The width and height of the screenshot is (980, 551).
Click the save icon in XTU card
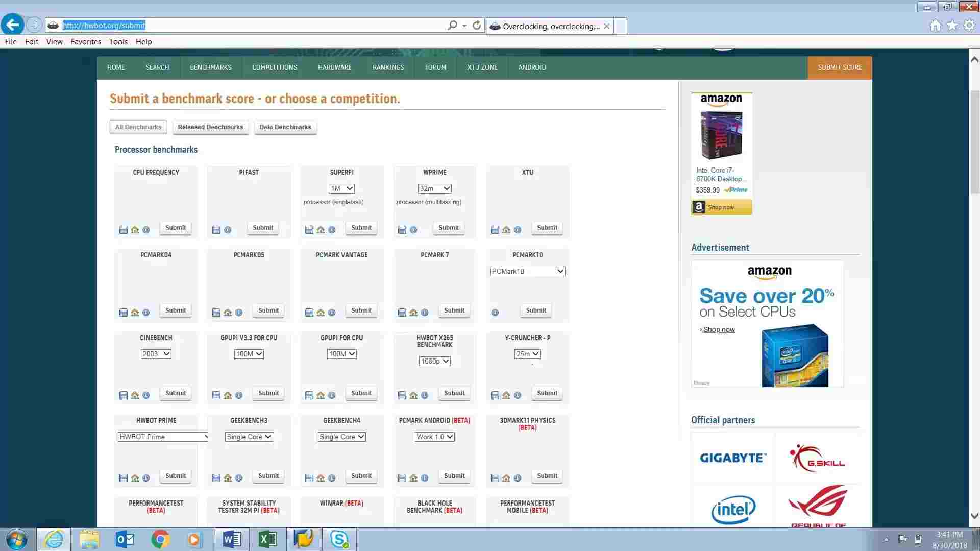coord(495,230)
